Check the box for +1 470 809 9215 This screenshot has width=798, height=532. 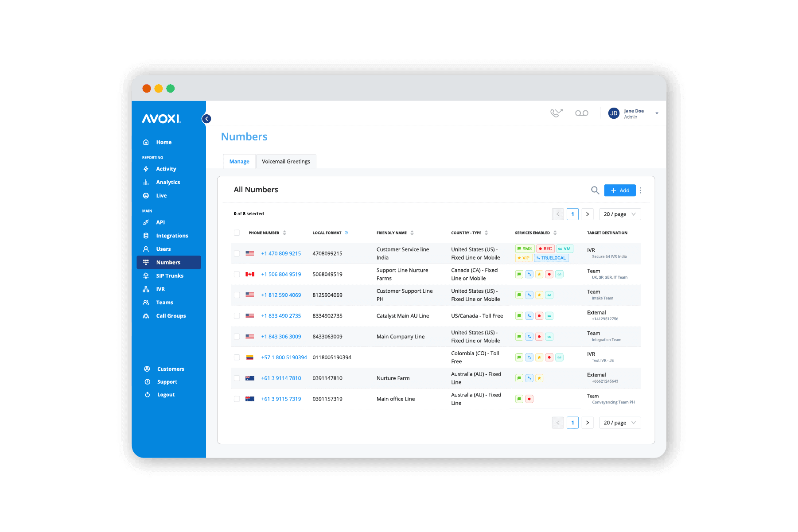tap(237, 253)
